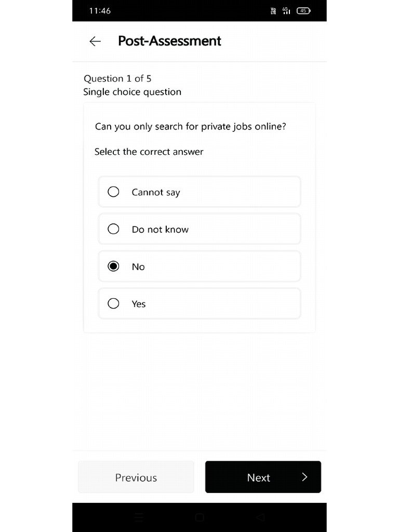The height and width of the screenshot is (532, 399).
Task: Tap the "Question 1 of 5" progress text
Action: click(x=117, y=78)
